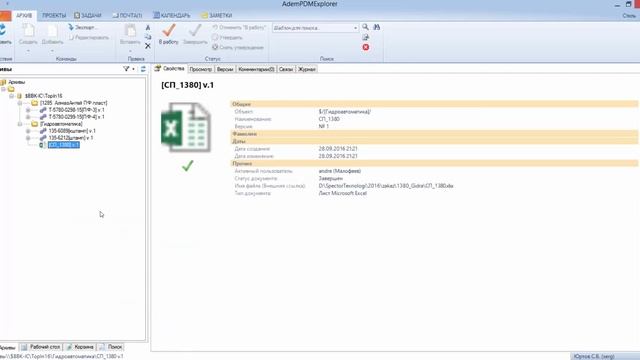Open the Свойства properties tab
The width and height of the screenshot is (640, 360).
click(x=169, y=69)
